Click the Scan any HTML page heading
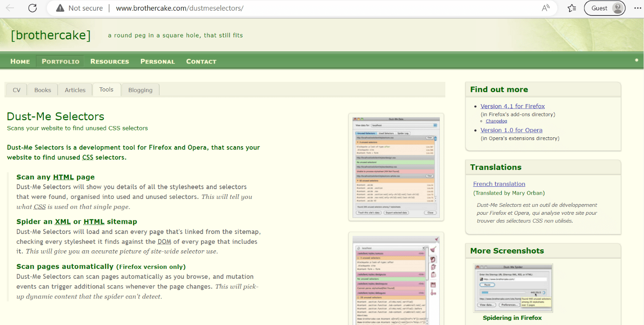This screenshot has height=325, width=644. click(x=55, y=177)
